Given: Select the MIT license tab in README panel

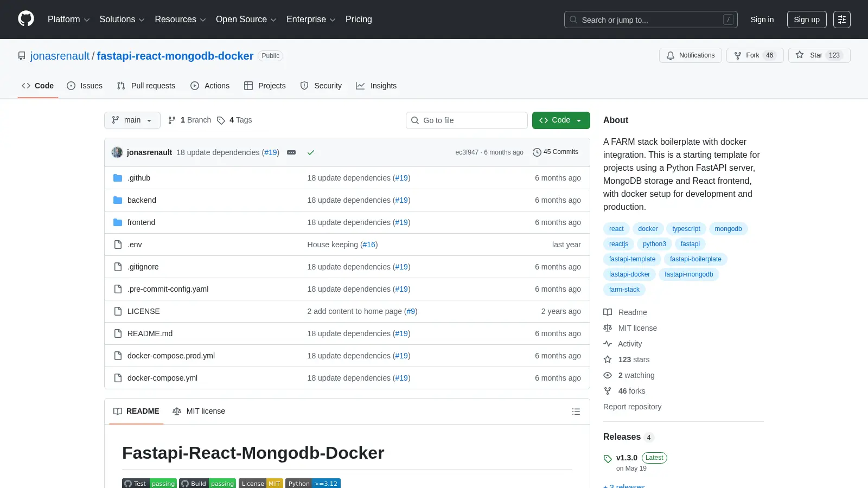Looking at the screenshot, I should pos(199,412).
